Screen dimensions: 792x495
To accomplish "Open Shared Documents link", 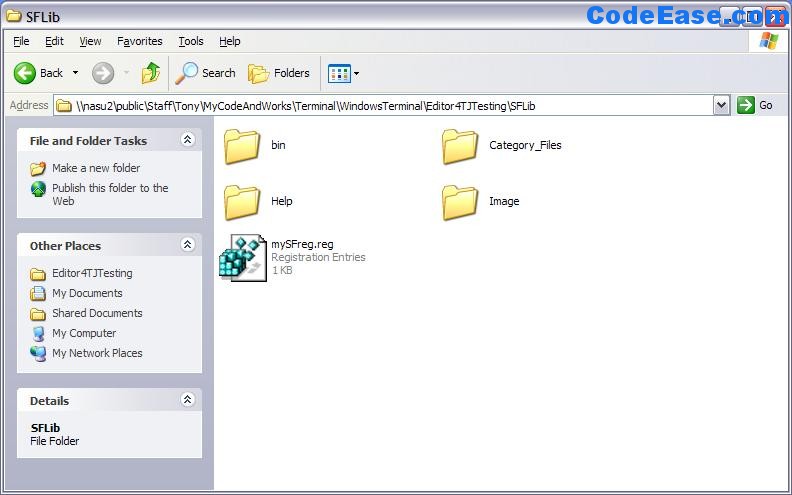I will point(97,313).
